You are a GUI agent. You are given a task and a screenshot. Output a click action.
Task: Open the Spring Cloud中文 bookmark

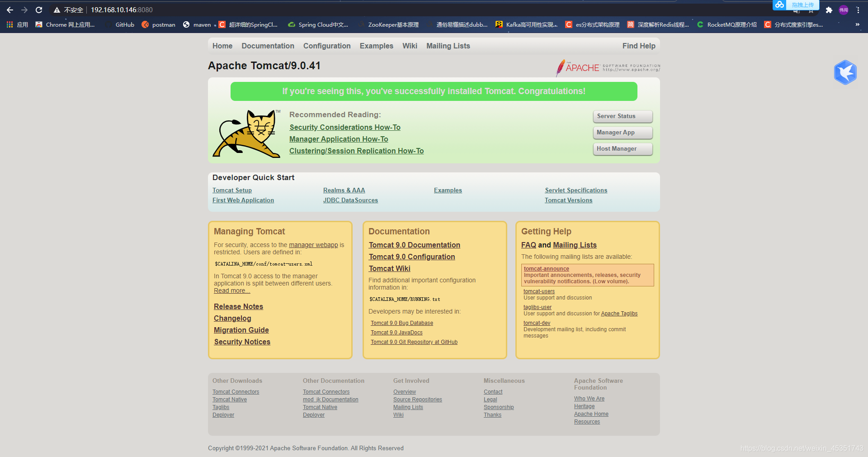[318, 24]
